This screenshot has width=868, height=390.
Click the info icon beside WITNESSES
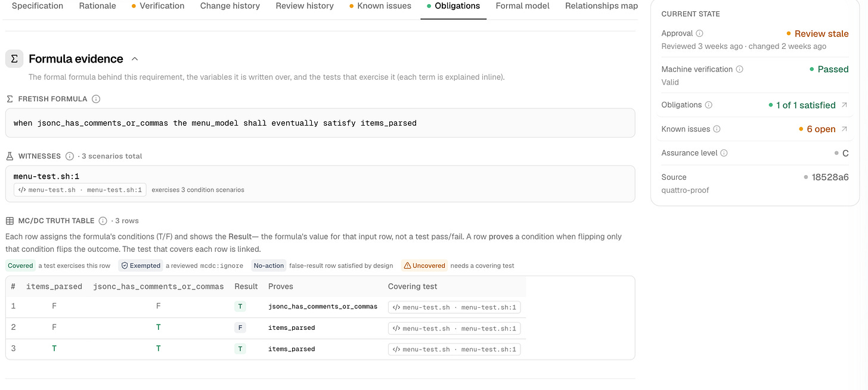tap(70, 156)
